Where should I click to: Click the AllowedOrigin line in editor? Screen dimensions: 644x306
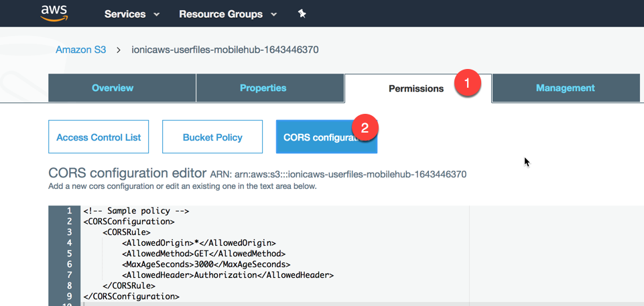[x=199, y=243]
